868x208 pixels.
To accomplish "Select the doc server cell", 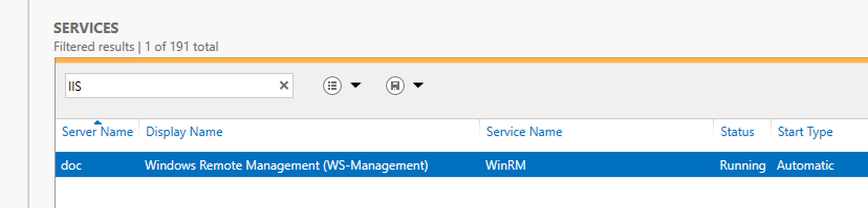I will point(71,165).
